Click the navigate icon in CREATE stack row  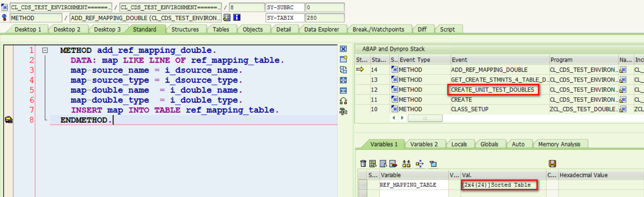coord(623,99)
